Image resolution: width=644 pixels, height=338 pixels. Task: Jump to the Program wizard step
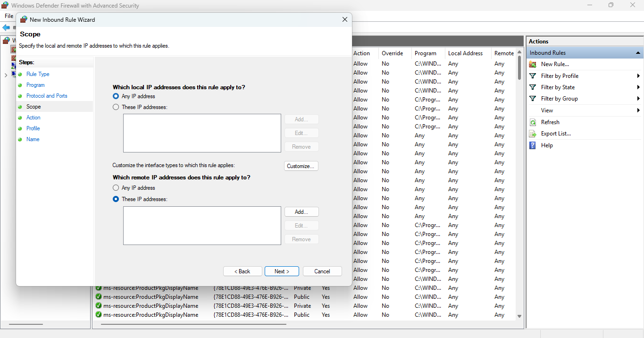[35, 85]
